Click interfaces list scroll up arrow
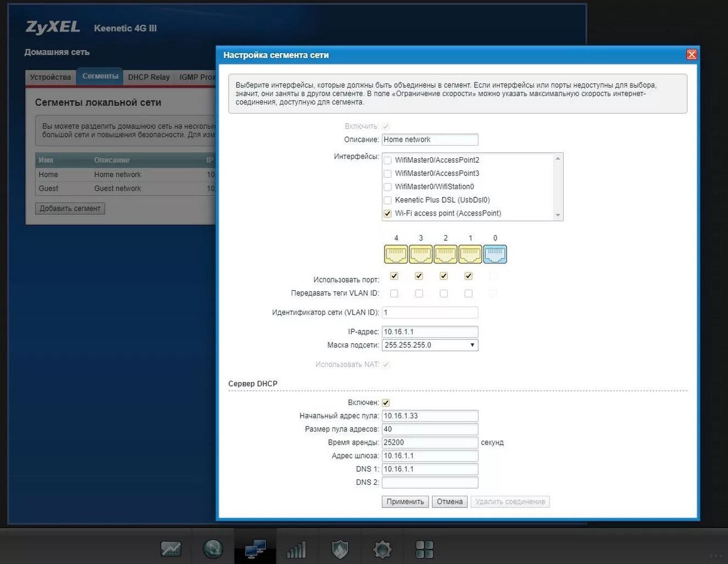The image size is (728, 564). coord(558,158)
